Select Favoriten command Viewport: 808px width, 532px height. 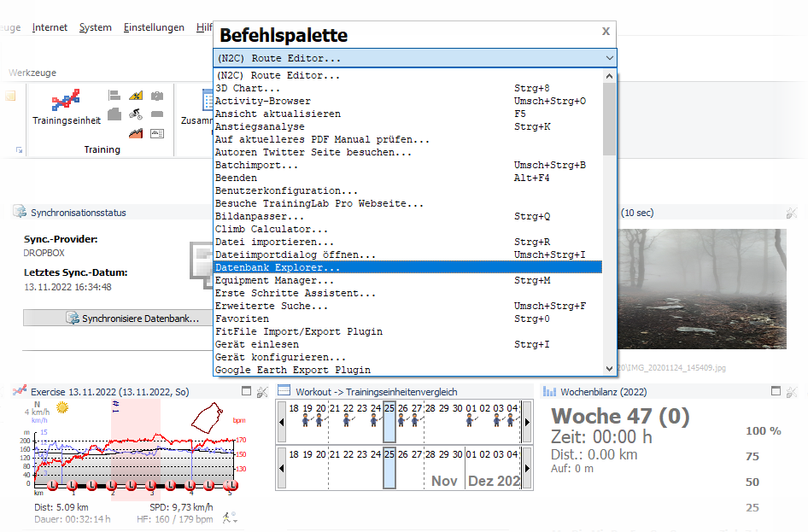click(407, 319)
